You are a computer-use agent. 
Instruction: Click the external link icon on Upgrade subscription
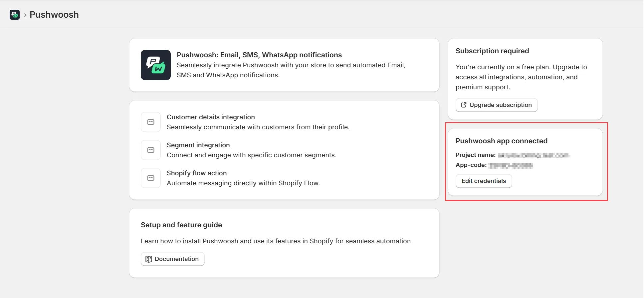(x=464, y=105)
